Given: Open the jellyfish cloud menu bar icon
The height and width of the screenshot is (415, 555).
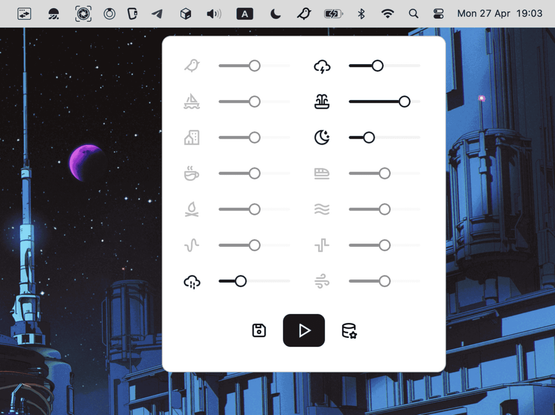Looking at the screenshot, I should pyautogui.click(x=53, y=14).
